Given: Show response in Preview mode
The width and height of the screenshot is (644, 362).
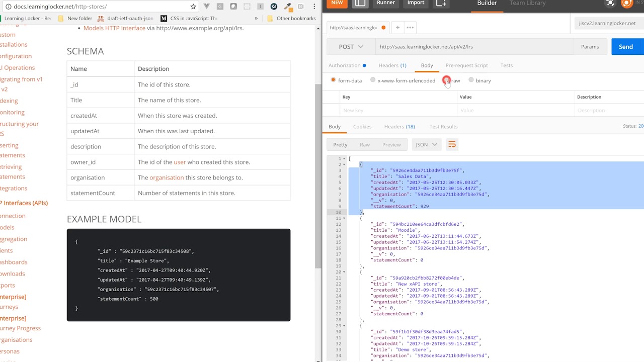Looking at the screenshot, I should pyautogui.click(x=391, y=145).
